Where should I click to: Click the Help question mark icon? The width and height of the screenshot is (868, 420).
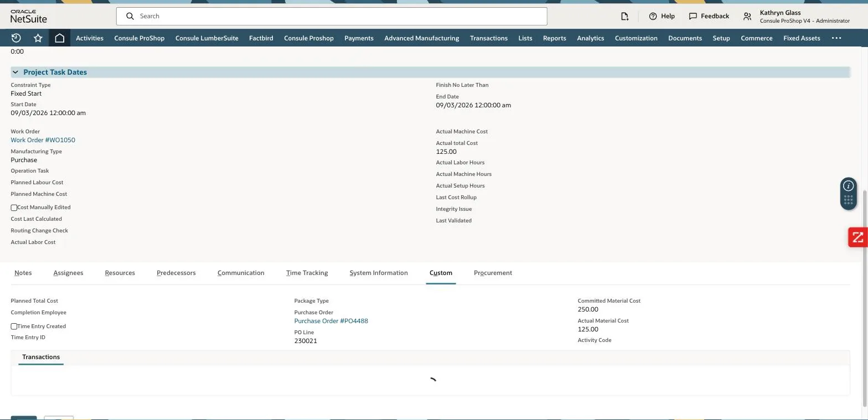click(x=653, y=16)
